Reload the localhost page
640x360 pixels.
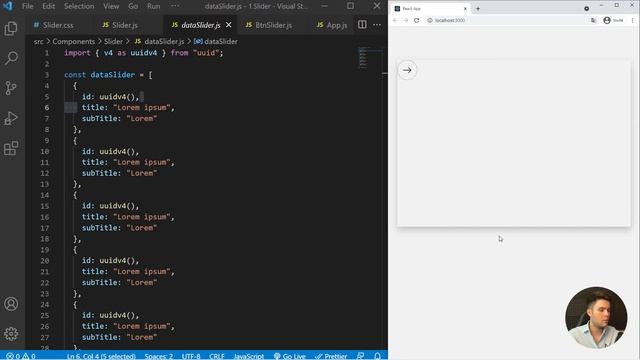click(x=417, y=20)
